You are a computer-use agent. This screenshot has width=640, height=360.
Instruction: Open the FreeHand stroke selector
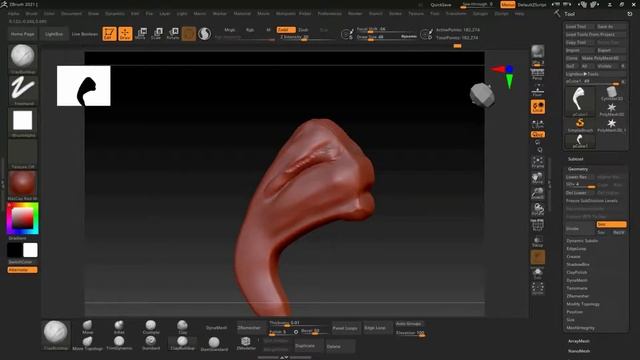pyautogui.click(x=22, y=91)
